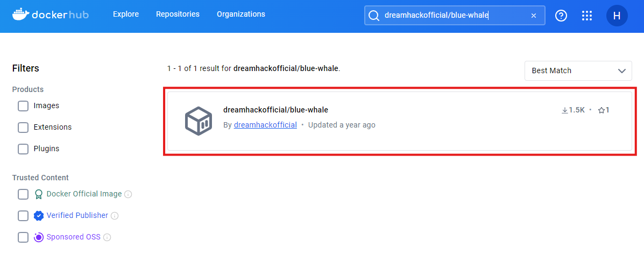
Task: Select the Sponsored OSS checkbox
Action: coord(23,237)
